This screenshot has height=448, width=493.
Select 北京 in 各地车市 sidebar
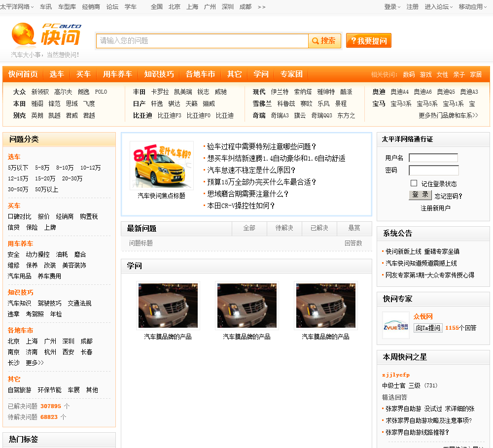point(13,341)
